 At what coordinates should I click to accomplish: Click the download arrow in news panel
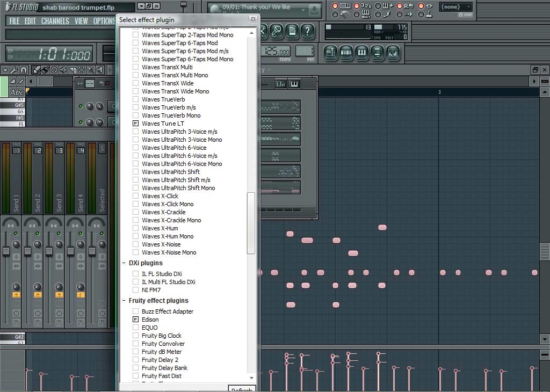[314, 10]
